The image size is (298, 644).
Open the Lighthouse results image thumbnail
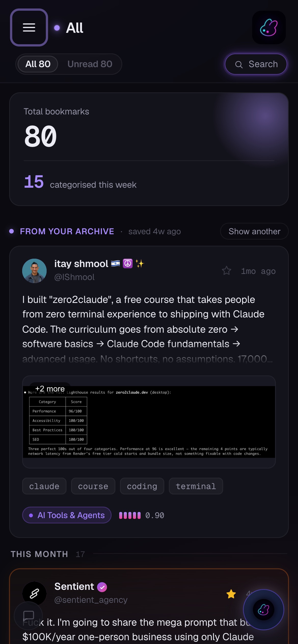[x=149, y=422]
